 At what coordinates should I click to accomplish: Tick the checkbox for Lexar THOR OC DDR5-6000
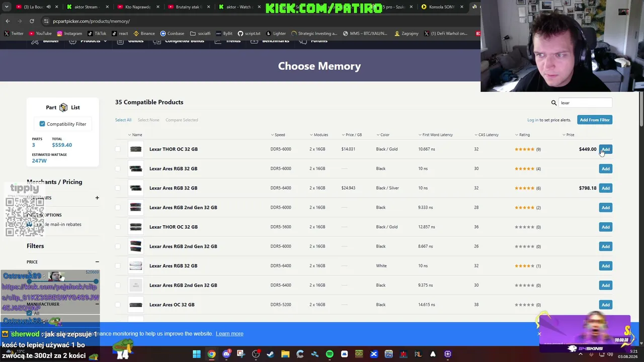[118, 149]
